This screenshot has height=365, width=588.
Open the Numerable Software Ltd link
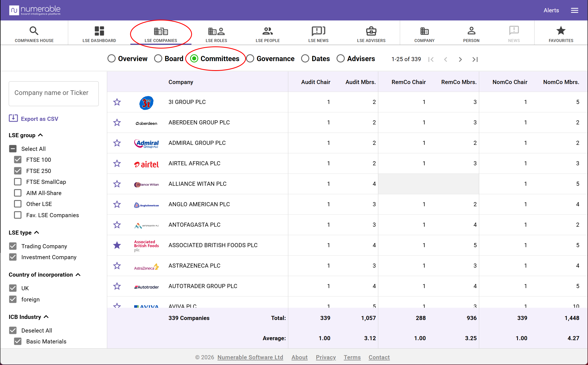pos(250,357)
